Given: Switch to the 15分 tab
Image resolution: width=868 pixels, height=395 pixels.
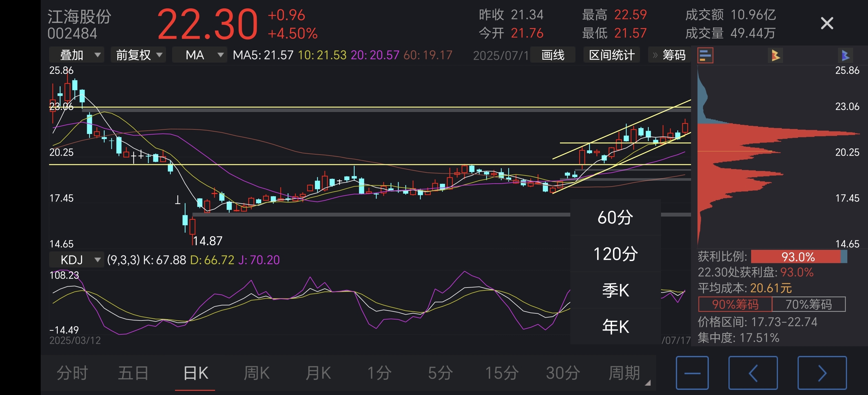Looking at the screenshot, I should [501, 373].
